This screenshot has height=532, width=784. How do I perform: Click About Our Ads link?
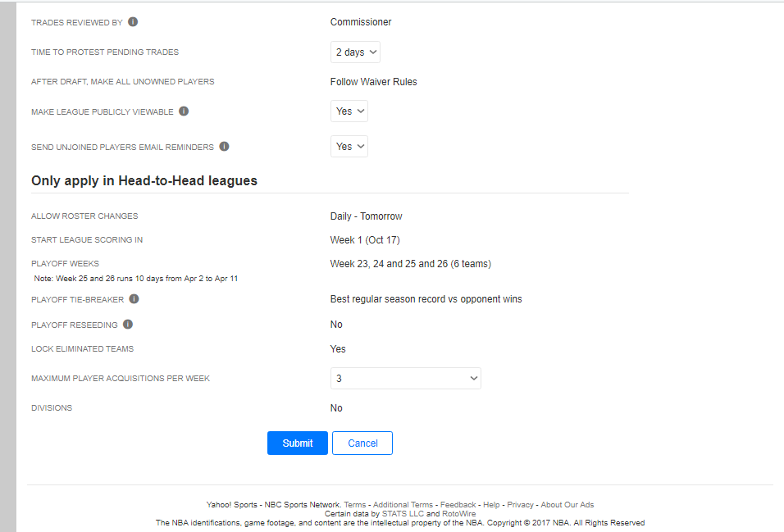click(567, 505)
